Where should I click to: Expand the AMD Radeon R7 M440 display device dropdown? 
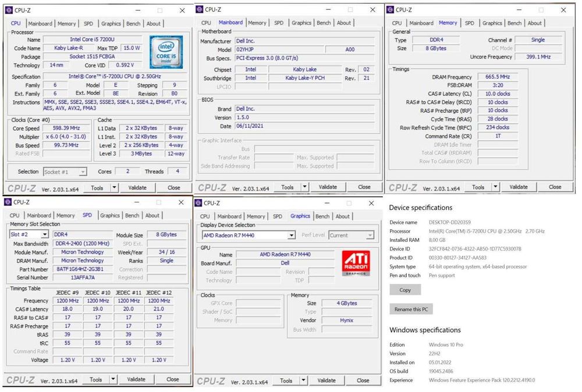[292, 235]
